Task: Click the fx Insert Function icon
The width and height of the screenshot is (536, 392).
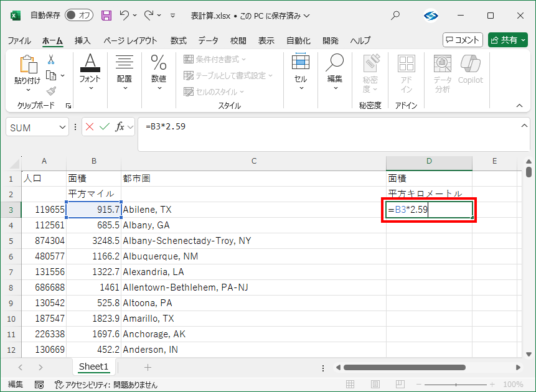Action: (120, 127)
